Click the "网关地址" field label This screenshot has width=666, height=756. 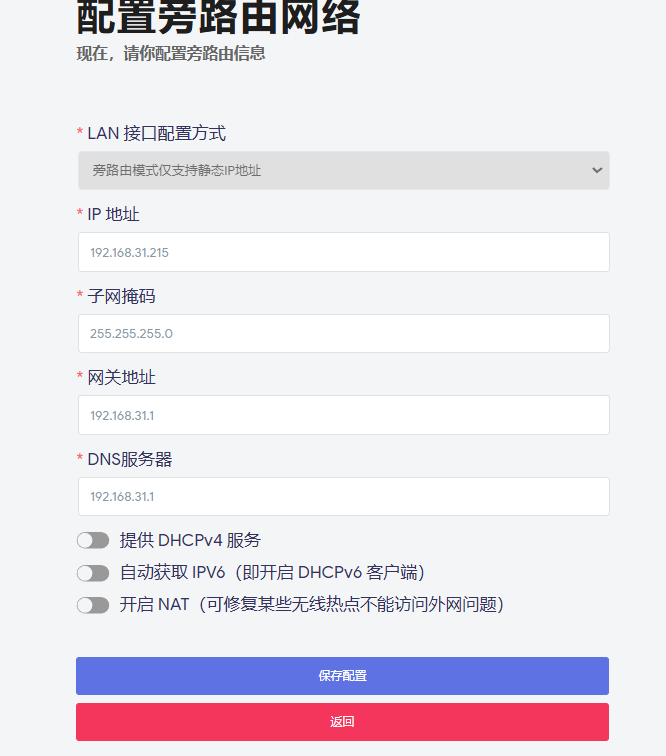[x=122, y=378]
